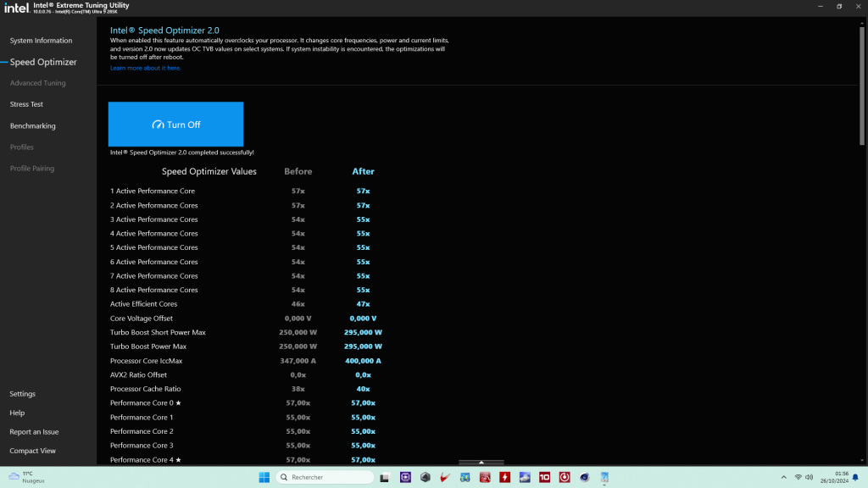The height and width of the screenshot is (488, 868).
Task: Click the Performance Core 4 starred row
Action: point(146,460)
